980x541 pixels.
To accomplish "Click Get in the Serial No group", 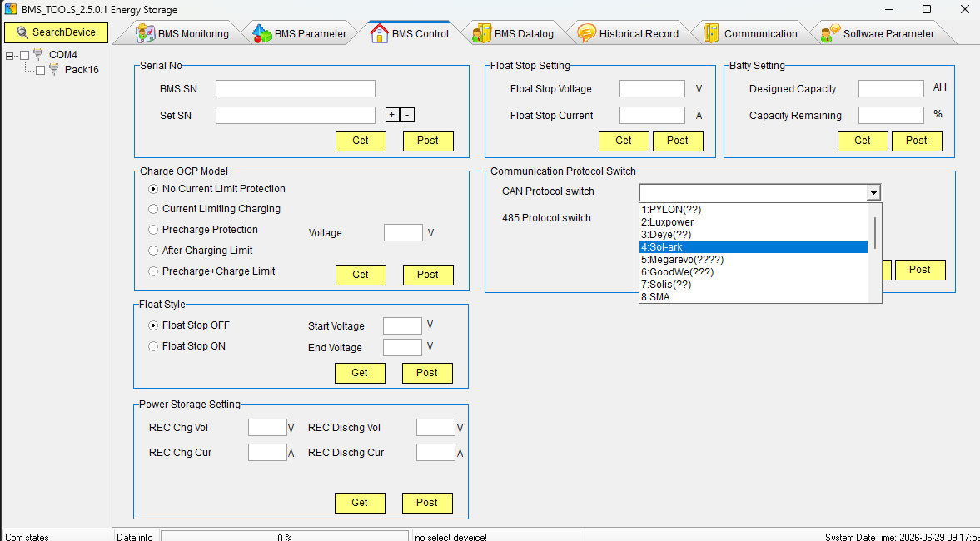I will (361, 141).
